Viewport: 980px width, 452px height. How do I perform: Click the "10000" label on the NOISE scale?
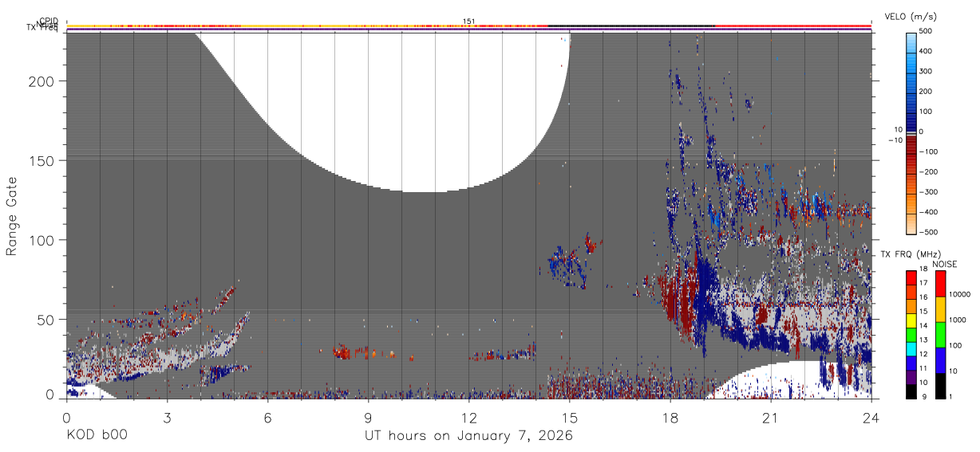point(961,294)
